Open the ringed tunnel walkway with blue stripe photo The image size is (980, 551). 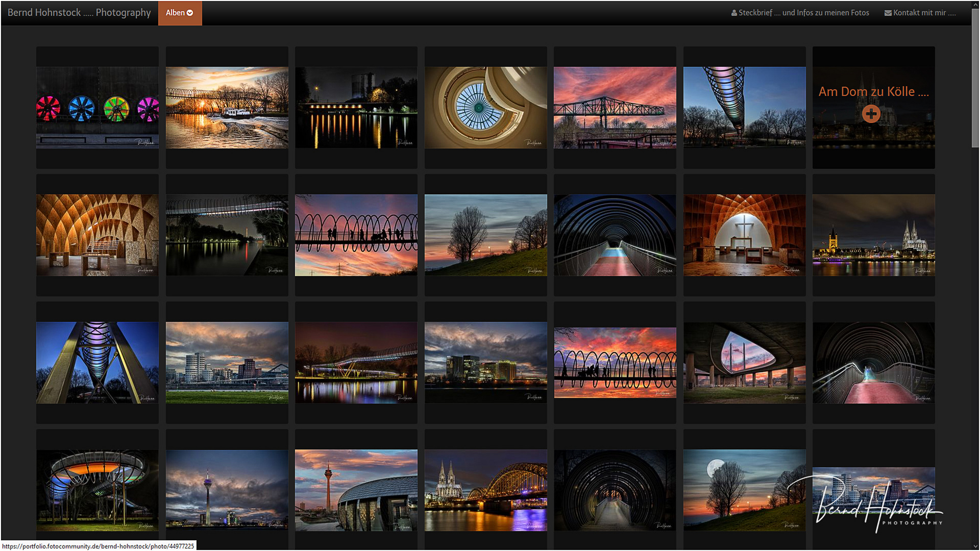[615, 235]
